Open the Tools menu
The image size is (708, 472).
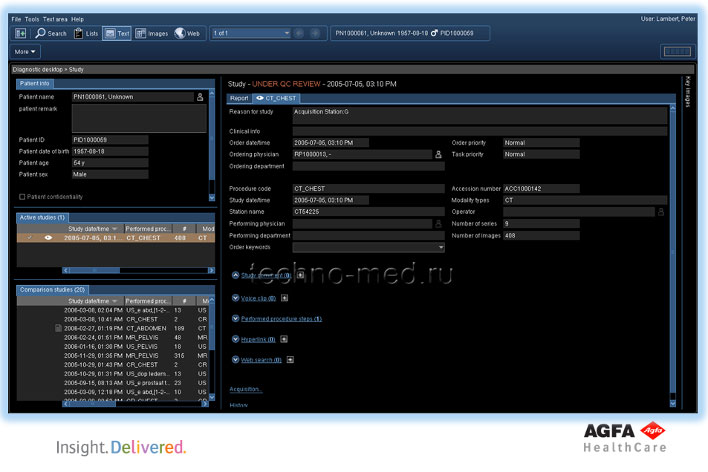(32, 19)
